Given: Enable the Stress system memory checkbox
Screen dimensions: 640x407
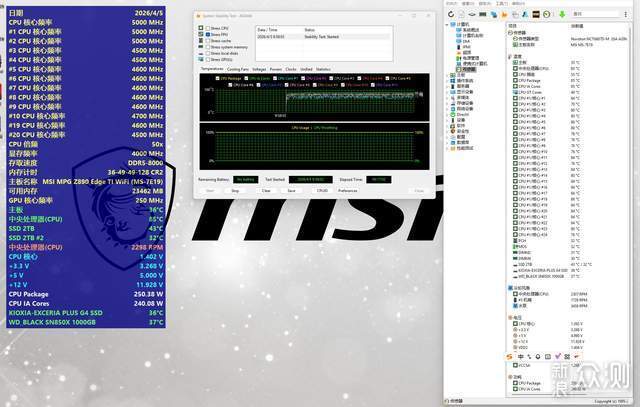Looking at the screenshot, I should (x=208, y=47).
